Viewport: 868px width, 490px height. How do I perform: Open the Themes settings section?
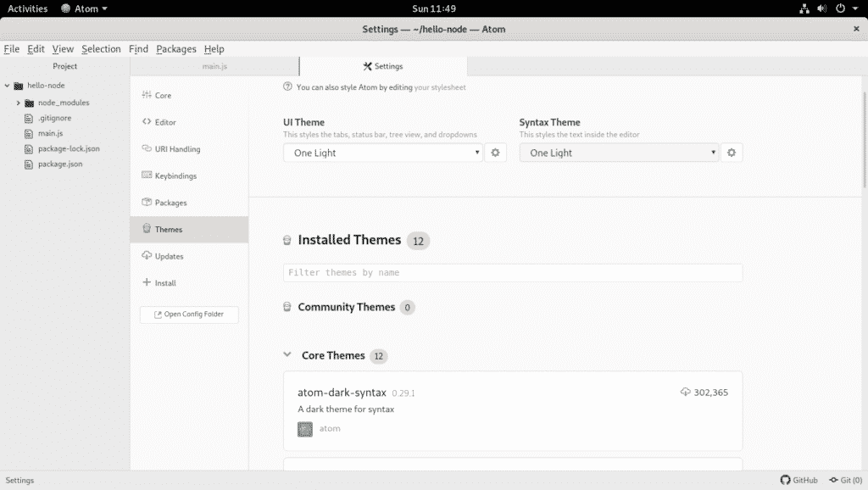coord(168,229)
